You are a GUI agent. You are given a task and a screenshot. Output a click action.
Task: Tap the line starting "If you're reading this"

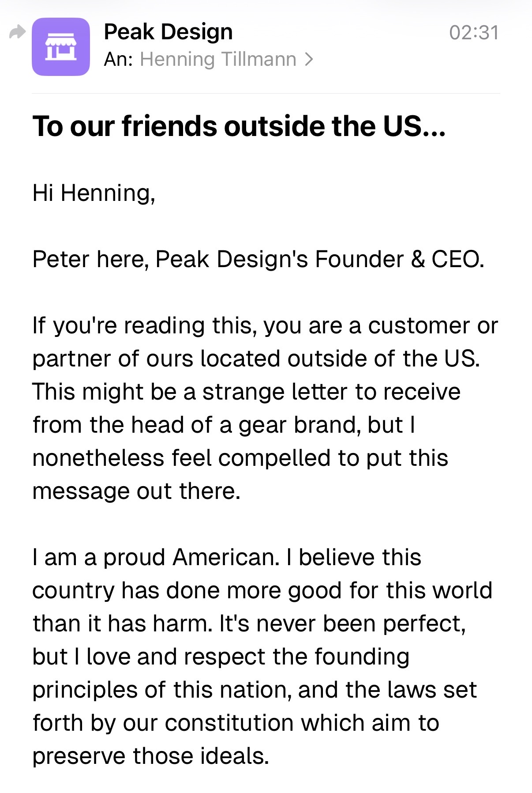[265, 326]
